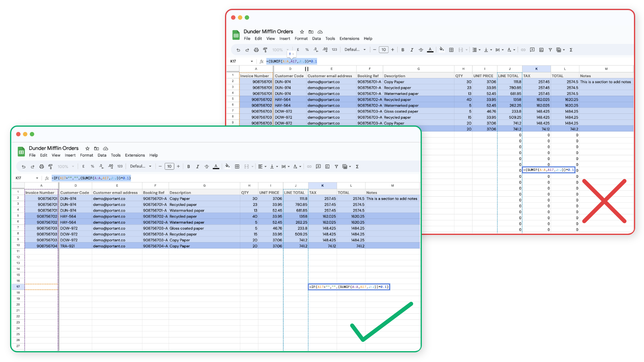Screen dimensions: 644x362
Task: Open Tools menu in back window
Action: pos(330,39)
